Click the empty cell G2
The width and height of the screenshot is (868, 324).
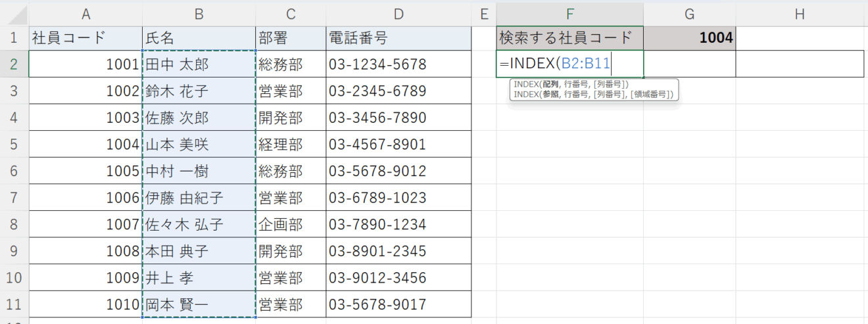(689, 64)
